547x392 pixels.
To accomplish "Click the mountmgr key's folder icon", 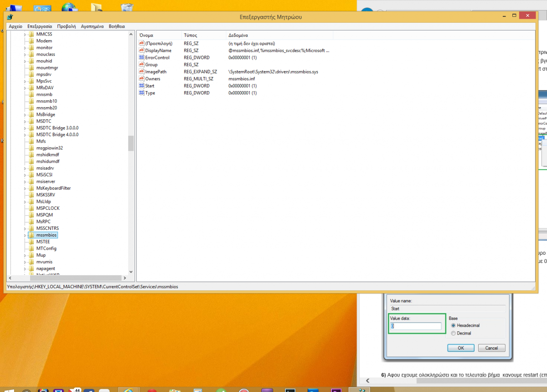I will tap(31, 67).
